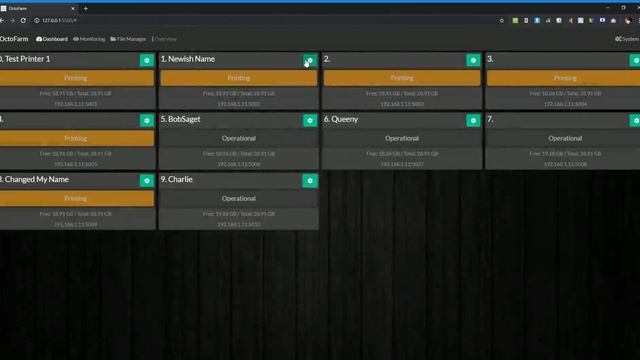The image size is (640, 360).
Task: Click the "7." printer card title
Action: [x=490, y=119]
